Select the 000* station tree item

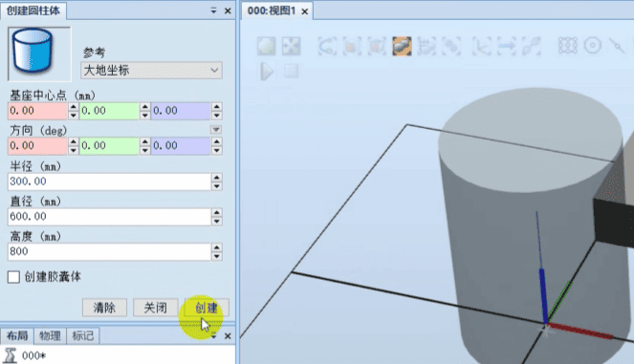34,355
